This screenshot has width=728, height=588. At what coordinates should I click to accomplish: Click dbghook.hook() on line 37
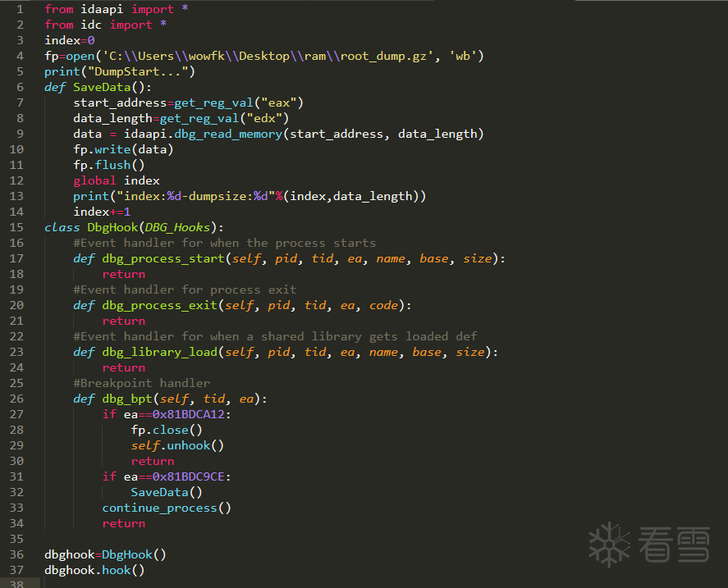pos(94,570)
